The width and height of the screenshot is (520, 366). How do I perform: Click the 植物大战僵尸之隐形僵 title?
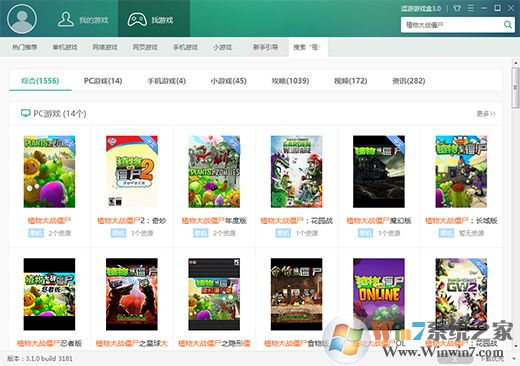tap(214, 343)
